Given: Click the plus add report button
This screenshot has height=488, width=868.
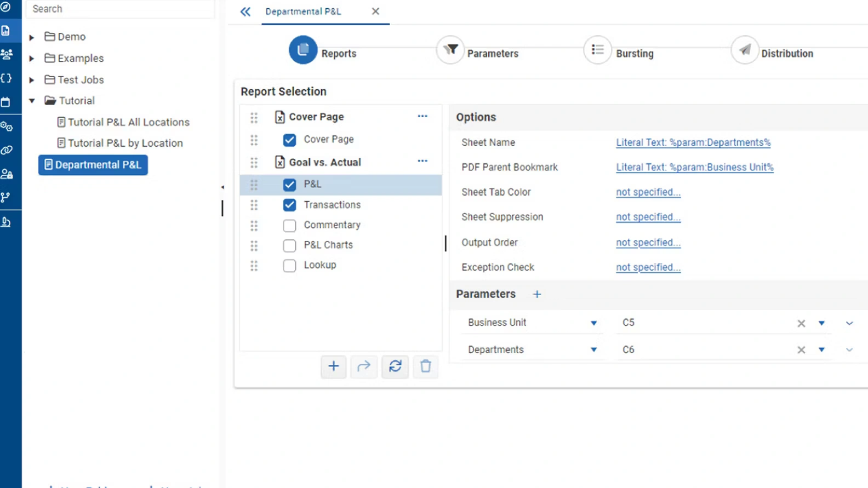Looking at the screenshot, I should (x=333, y=366).
